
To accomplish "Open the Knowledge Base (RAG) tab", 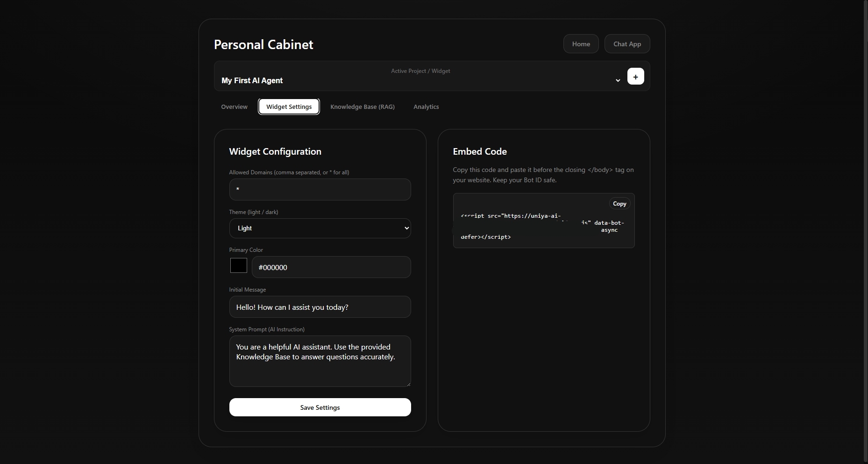I will click(363, 107).
